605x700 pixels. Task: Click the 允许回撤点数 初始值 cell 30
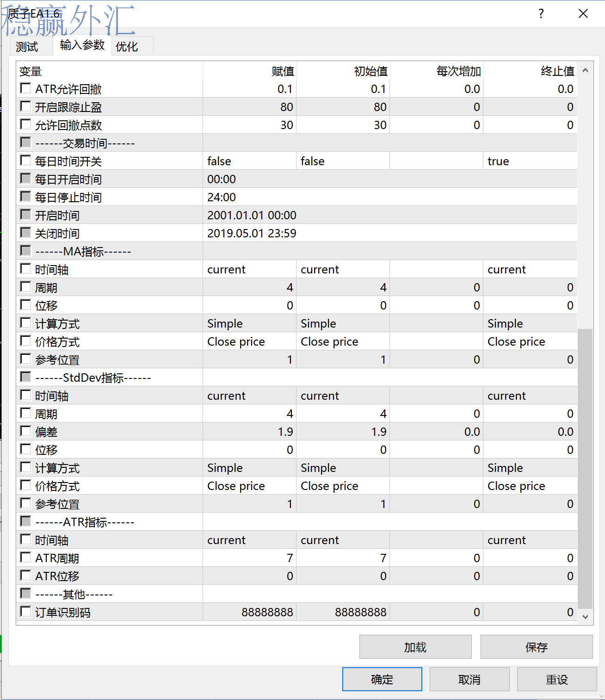click(x=343, y=125)
